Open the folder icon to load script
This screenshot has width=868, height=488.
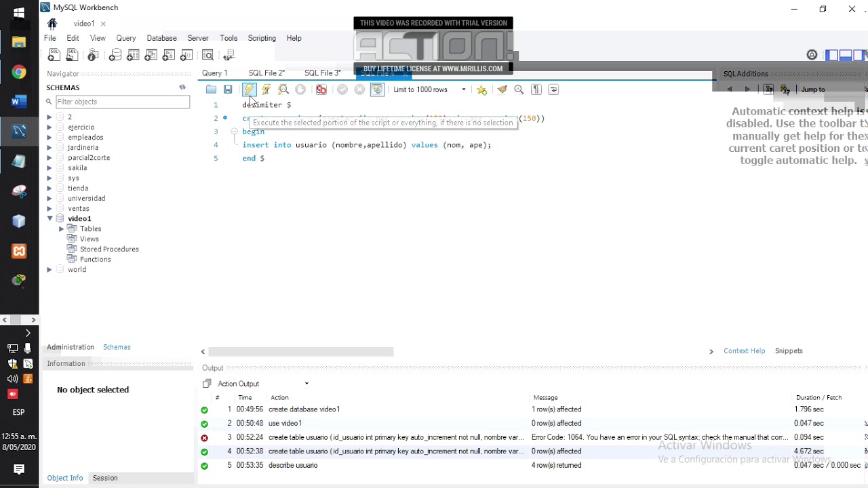pyautogui.click(x=211, y=89)
